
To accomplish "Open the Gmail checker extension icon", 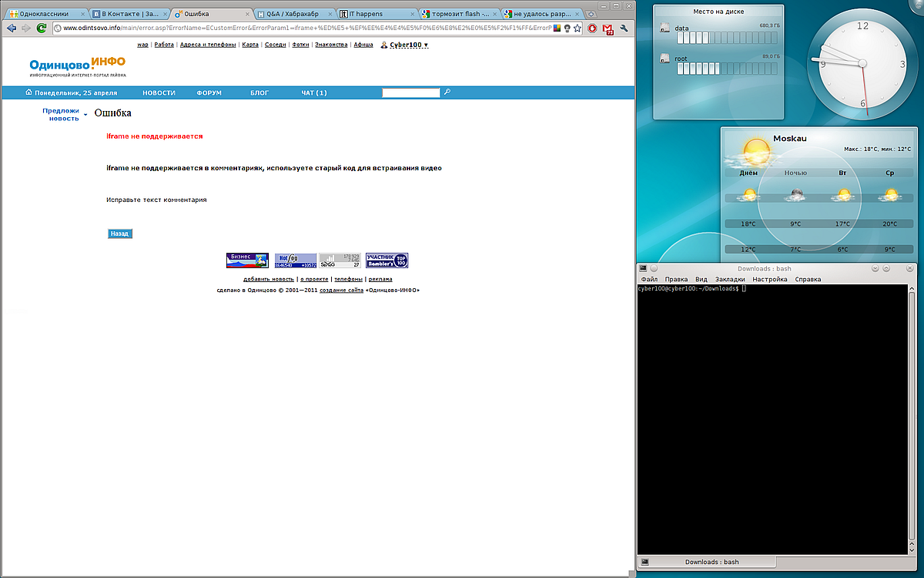I will click(608, 29).
